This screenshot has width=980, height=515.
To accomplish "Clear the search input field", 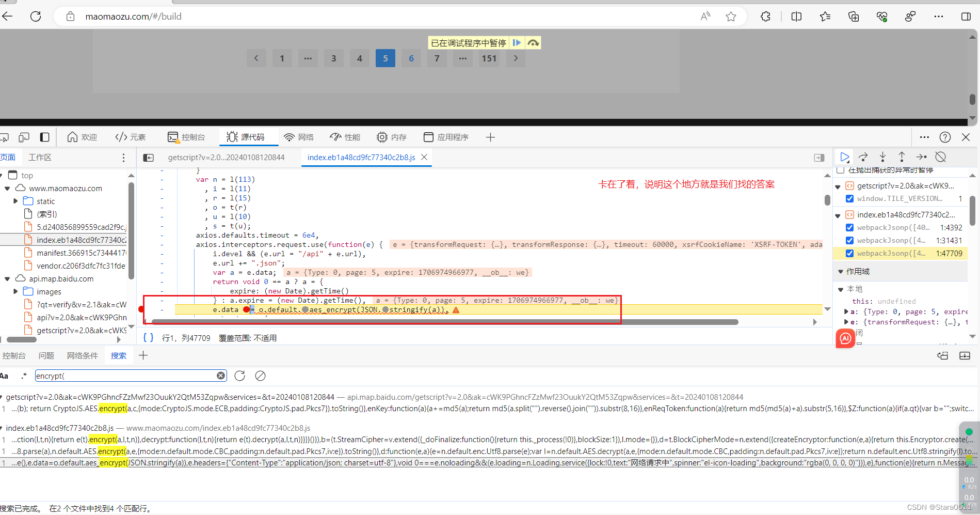I will [x=221, y=376].
